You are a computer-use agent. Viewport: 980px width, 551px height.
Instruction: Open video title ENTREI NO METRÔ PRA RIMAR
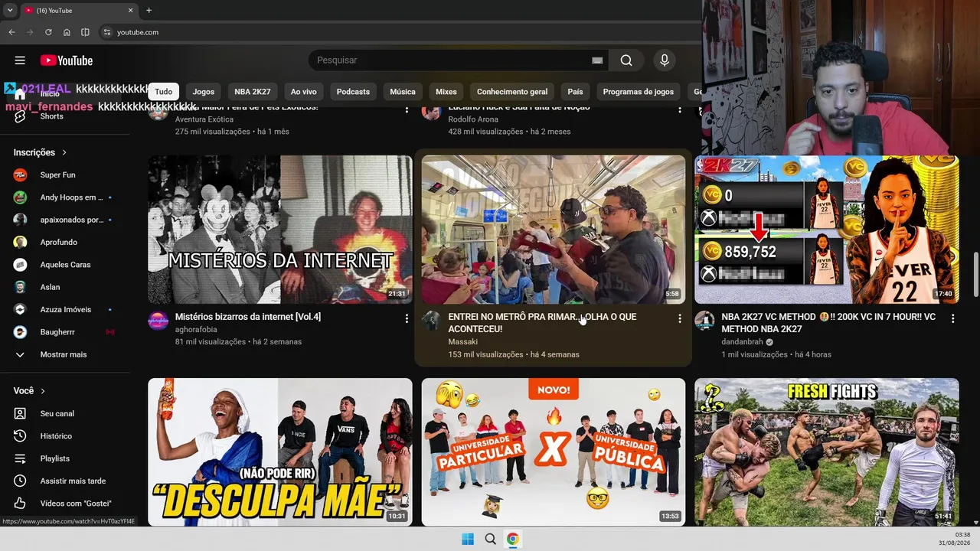[542, 323]
